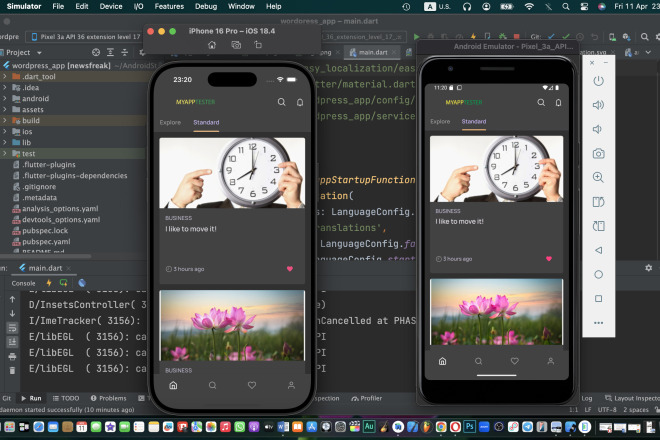Select the Explore tab in the Android app

440,121
